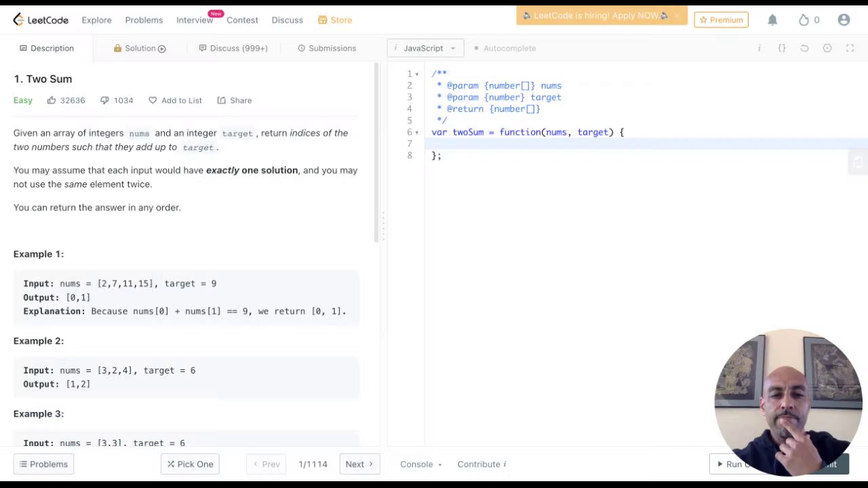Click the Next problem button

pos(359,464)
